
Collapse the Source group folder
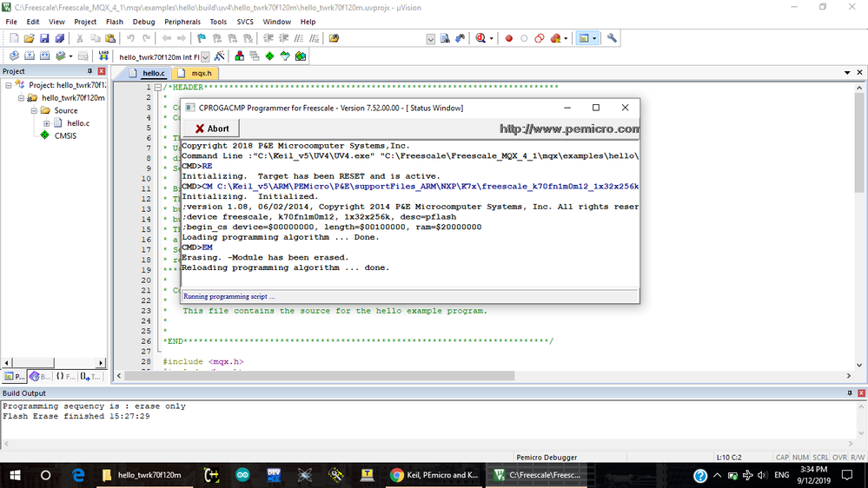(x=34, y=110)
